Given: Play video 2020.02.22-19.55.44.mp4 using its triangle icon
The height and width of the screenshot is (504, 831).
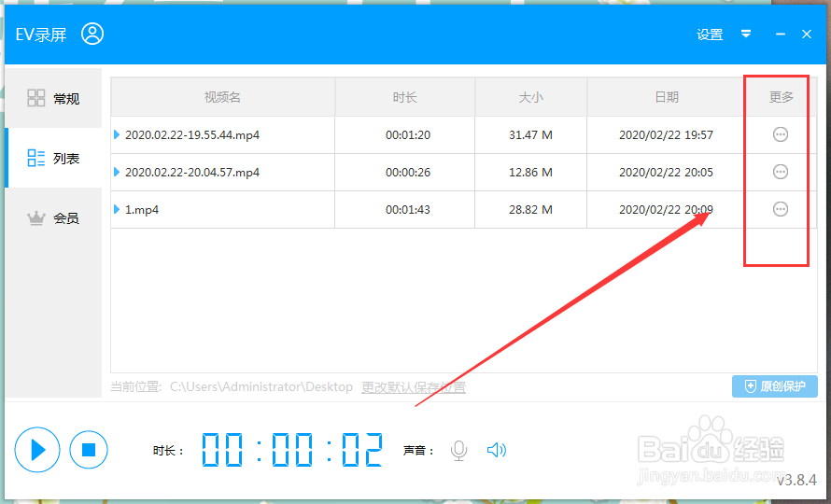Looking at the screenshot, I should [117, 134].
